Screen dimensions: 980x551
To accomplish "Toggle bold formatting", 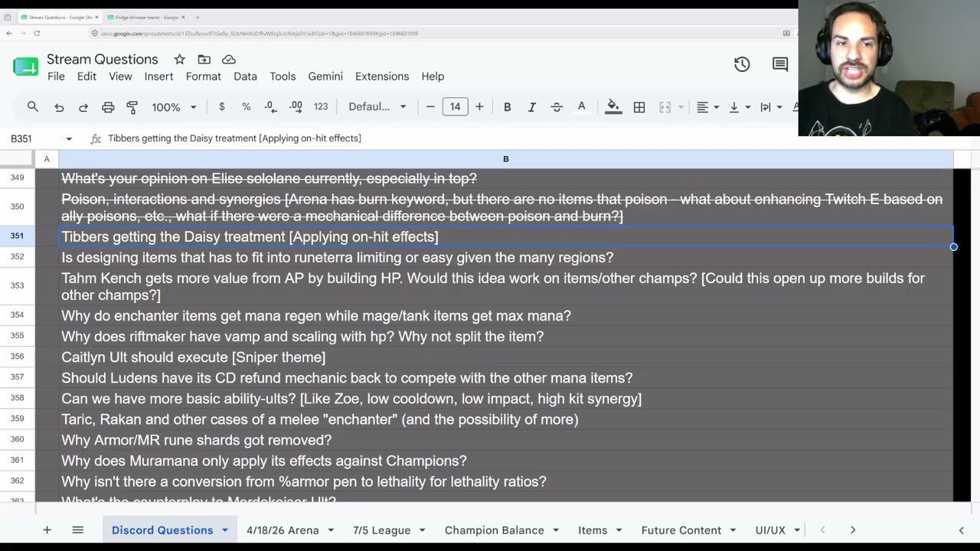I will coord(507,107).
